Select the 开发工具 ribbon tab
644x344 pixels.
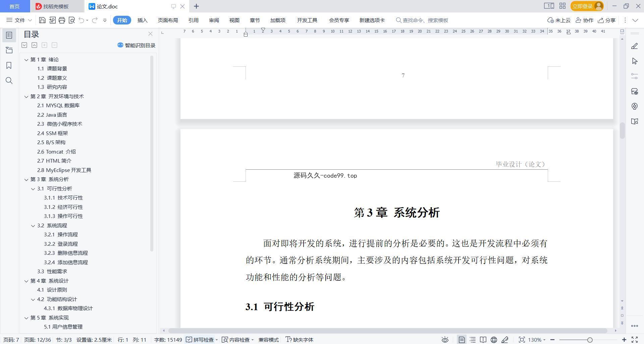click(307, 20)
